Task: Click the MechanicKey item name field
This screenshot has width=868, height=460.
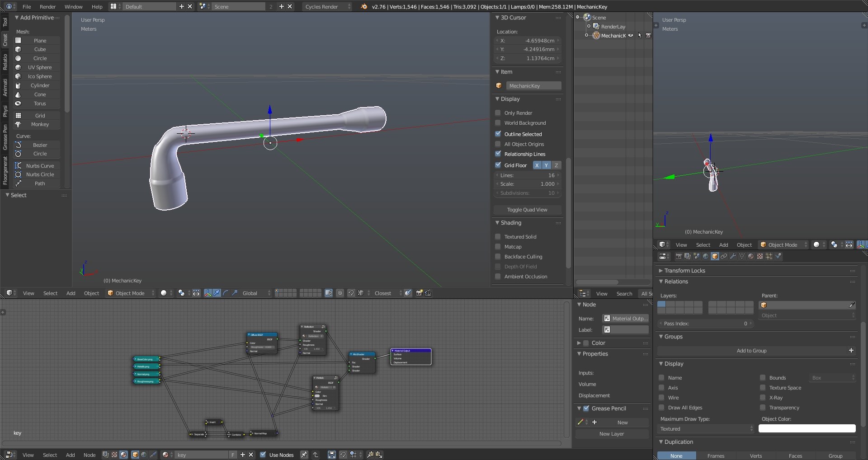Action: [x=533, y=86]
